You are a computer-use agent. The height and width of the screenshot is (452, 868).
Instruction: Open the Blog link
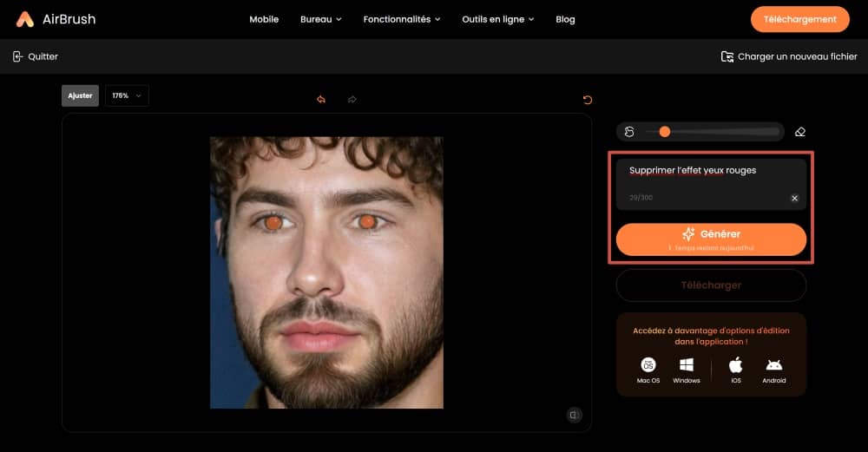(x=565, y=19)
